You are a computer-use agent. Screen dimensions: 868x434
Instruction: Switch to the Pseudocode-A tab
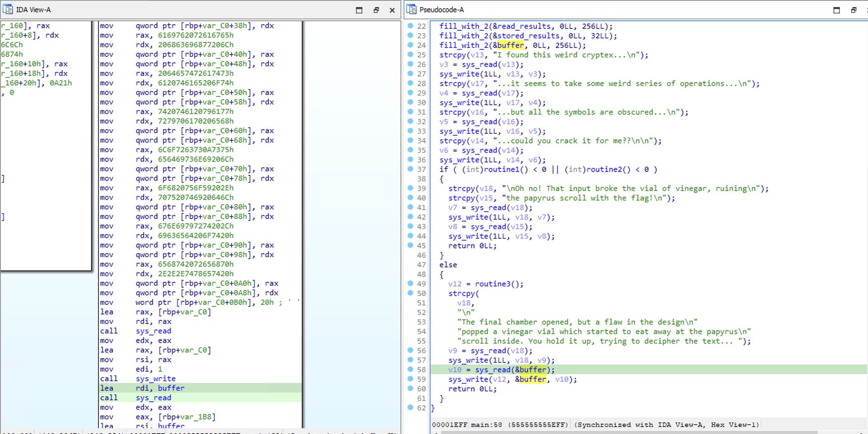(441, 10)
